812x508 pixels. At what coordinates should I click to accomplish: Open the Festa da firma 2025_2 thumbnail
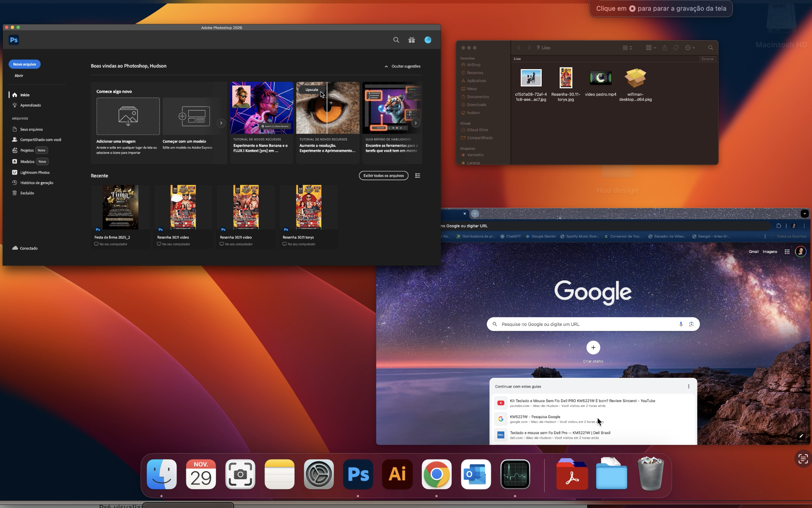point(120,207)
